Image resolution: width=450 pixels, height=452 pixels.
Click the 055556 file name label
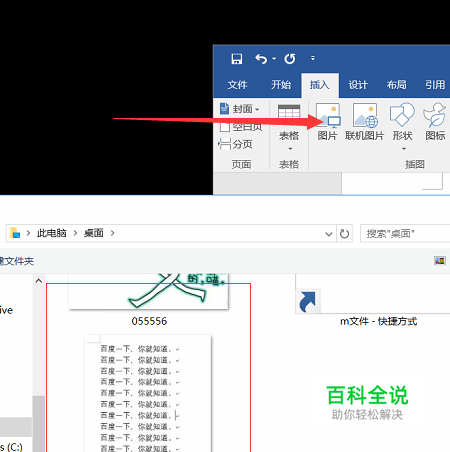(149, 321)
